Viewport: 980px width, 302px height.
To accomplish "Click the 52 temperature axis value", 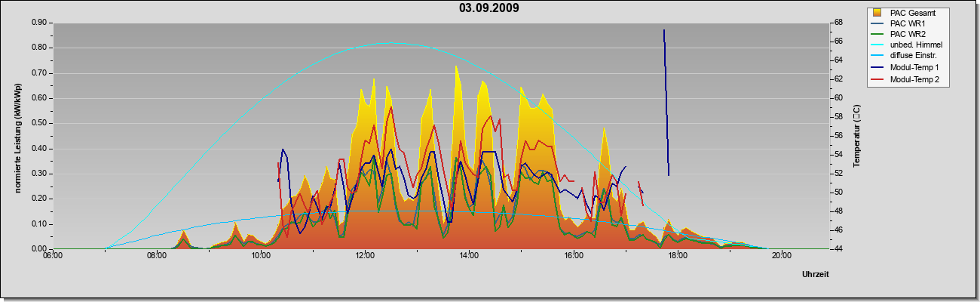I will point(838,174).
